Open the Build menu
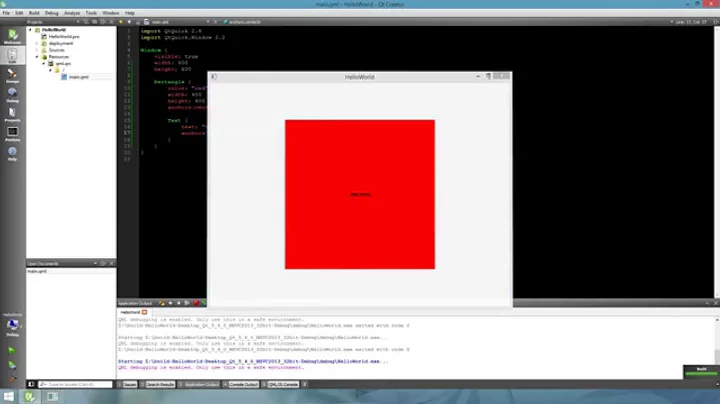 point(34,13)
